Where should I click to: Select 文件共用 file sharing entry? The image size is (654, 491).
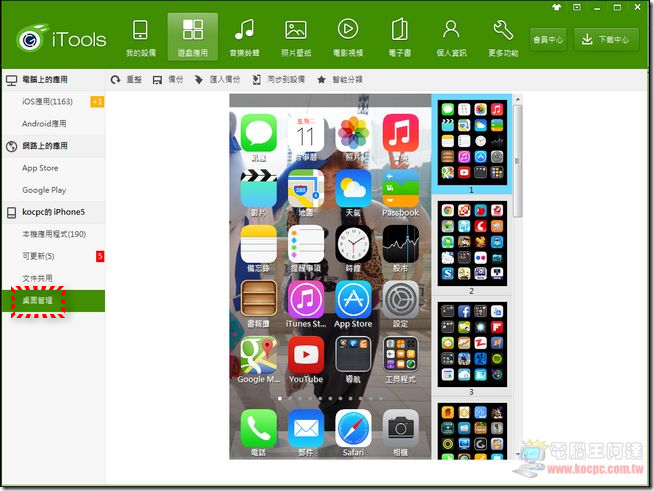pos(37,278)
